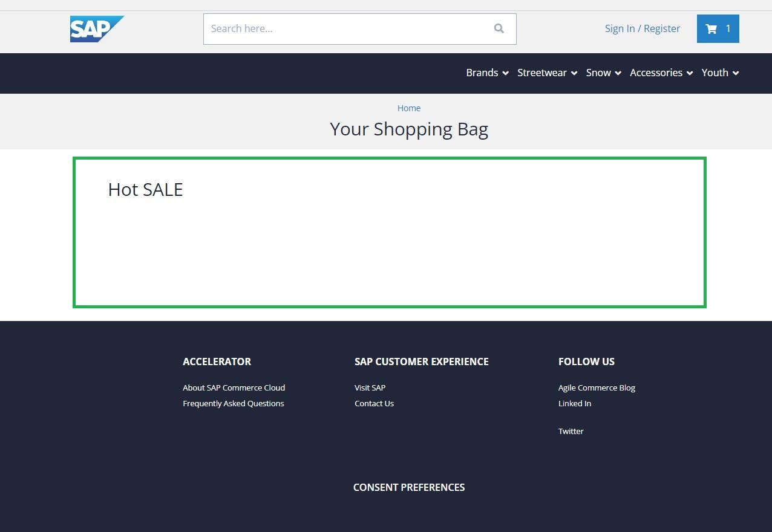772x532 pixels.
Task: Expand the Streetwear menu
Action: [x=547, y=73]
